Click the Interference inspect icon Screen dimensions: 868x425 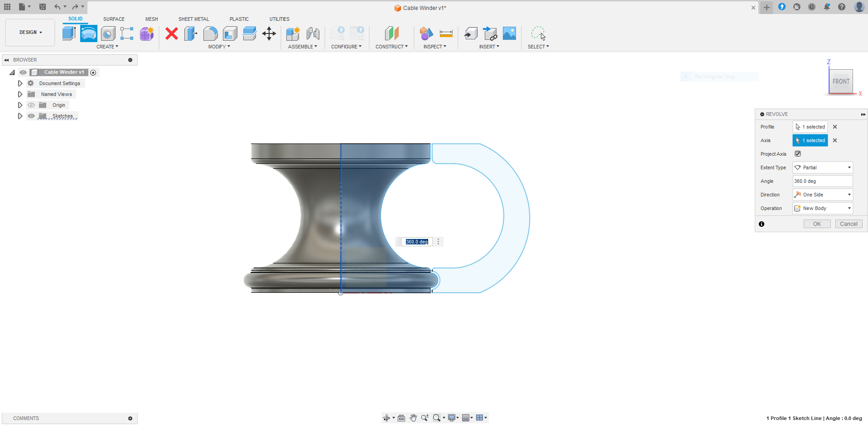pyautogui.click(x=426, y=33)
